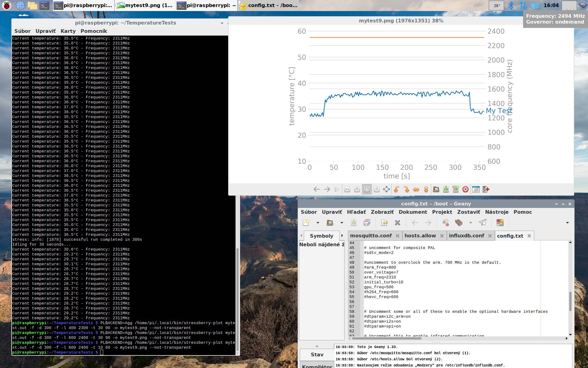The height and width of the screenshot is (368, 588).
Task: Click the flip horizontally icon in viewer
Action: [416, 190]
